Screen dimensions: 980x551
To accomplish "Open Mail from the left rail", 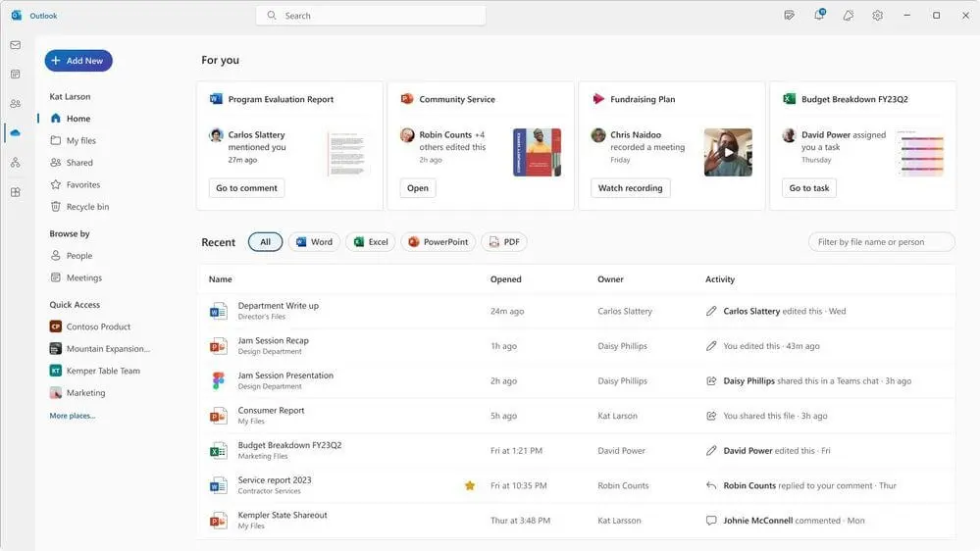I will [x=16, y=45].
